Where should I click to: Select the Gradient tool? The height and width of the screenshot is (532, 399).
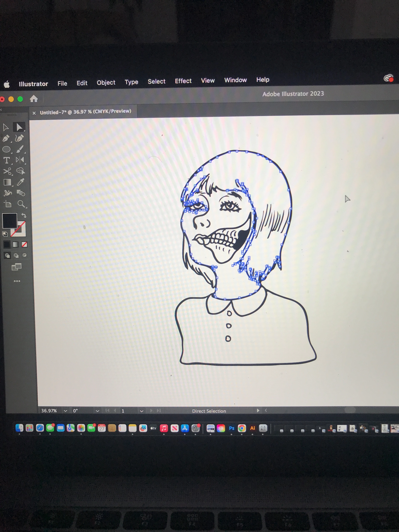tap(7, 182)
